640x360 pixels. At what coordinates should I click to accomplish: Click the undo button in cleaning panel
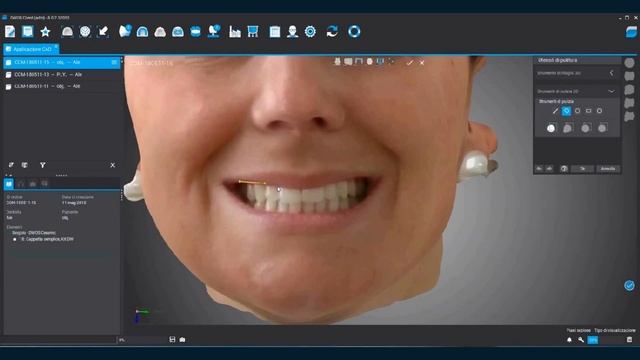coord(539,169)
